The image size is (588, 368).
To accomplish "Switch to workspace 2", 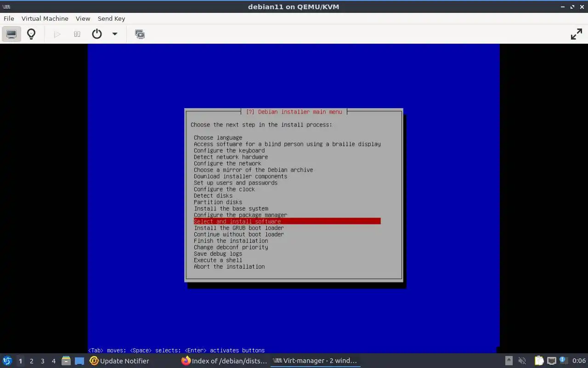I will coord(31,361).
